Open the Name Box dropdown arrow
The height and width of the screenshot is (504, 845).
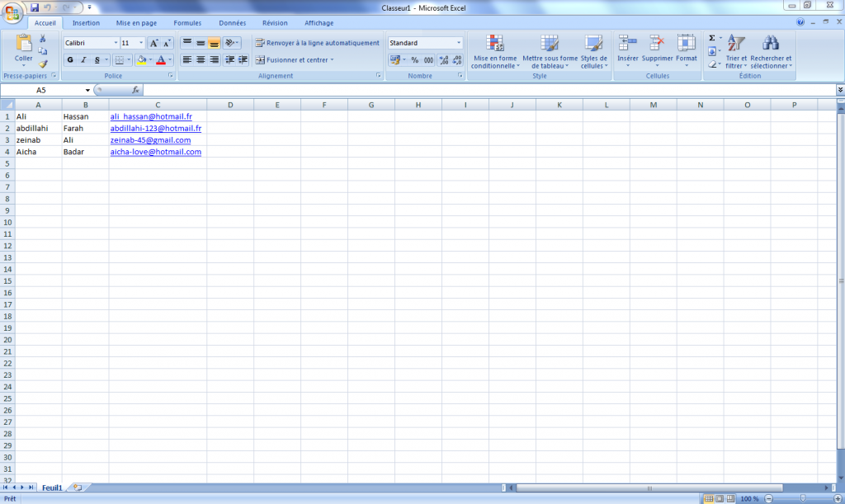pyautogui.click(x=87, y=90)
